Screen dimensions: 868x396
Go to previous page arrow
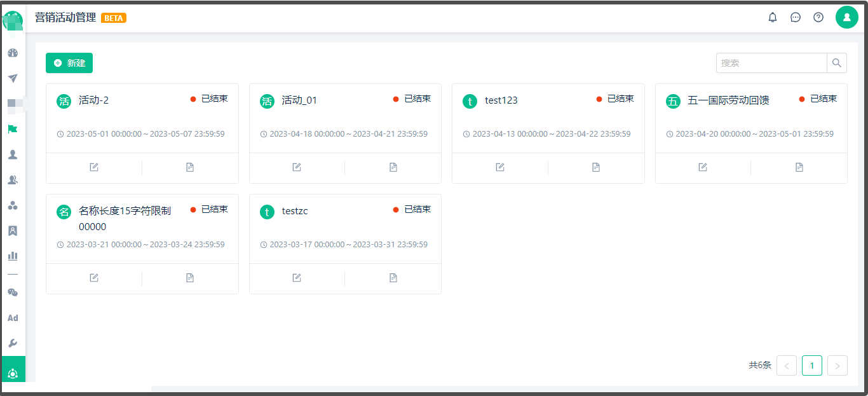tap(787, 365)
